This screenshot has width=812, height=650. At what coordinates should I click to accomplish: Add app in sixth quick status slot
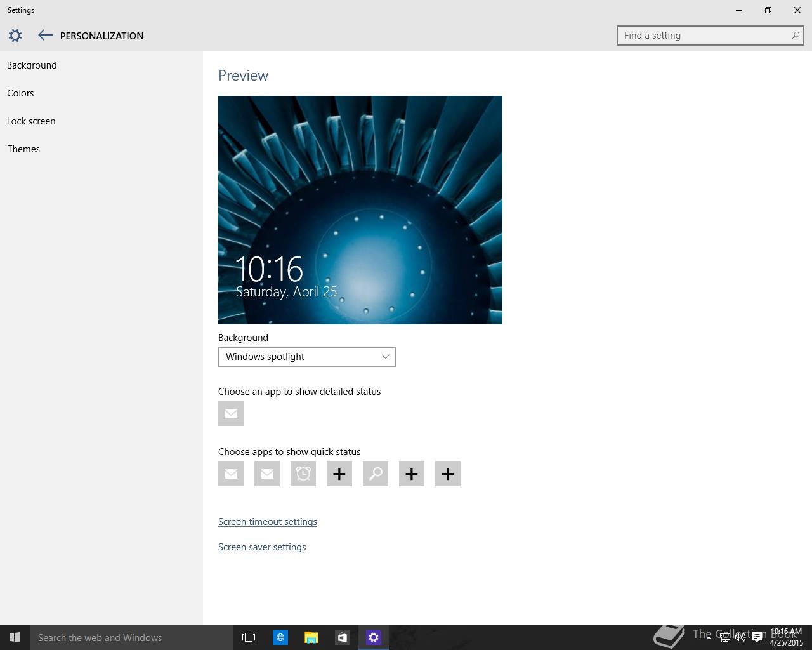tap(412, 474)
